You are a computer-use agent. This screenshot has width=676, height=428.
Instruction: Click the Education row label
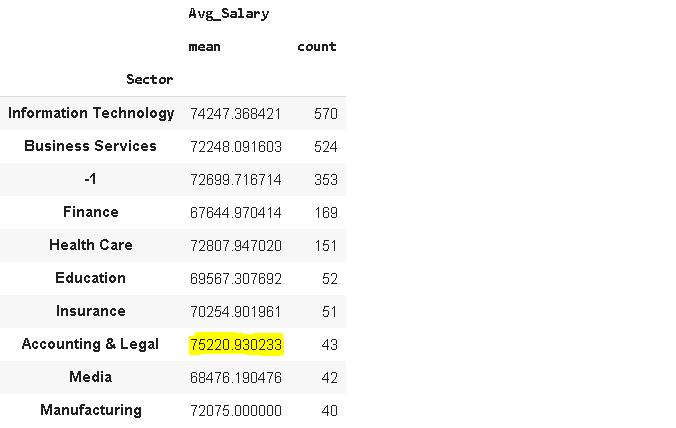point(91,278)
